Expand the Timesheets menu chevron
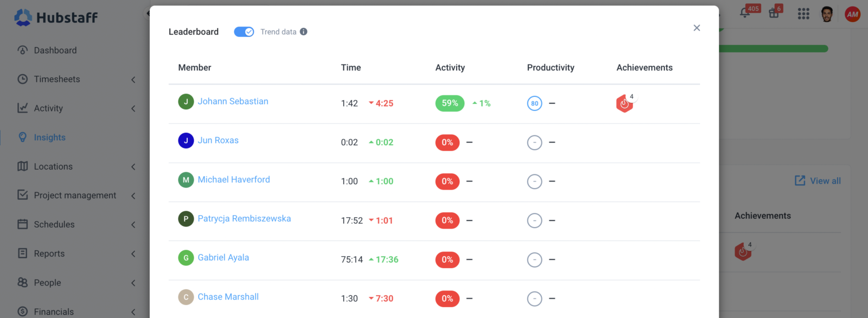Viewport: 868px width, 318px height. pos(133,80)
